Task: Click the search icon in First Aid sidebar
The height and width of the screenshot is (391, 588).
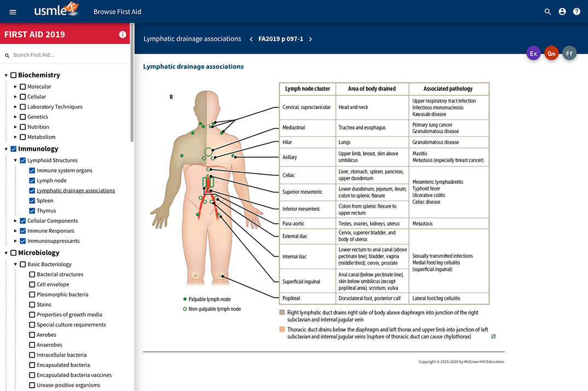Action: coord(7,55)
